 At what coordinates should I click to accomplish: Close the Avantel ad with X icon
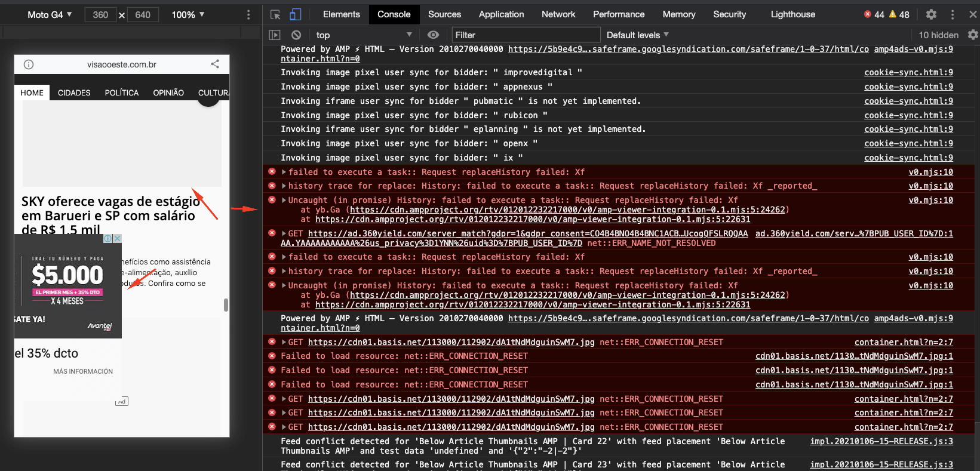[118, 238]
